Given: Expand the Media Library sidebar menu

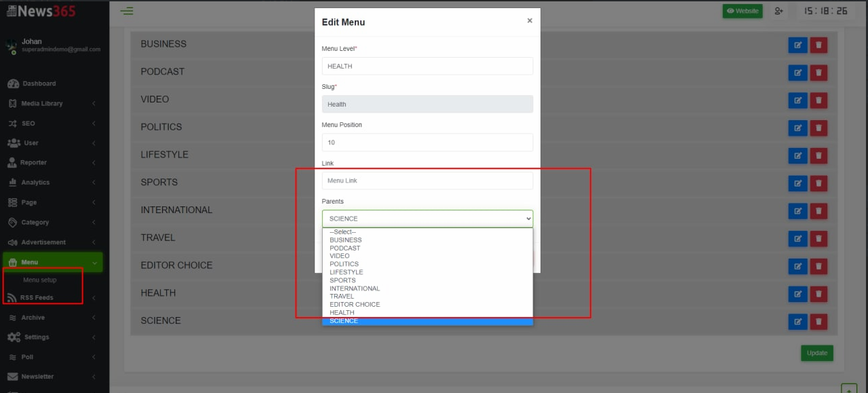Looking at the screenshot, I should [x=52, y=104].
